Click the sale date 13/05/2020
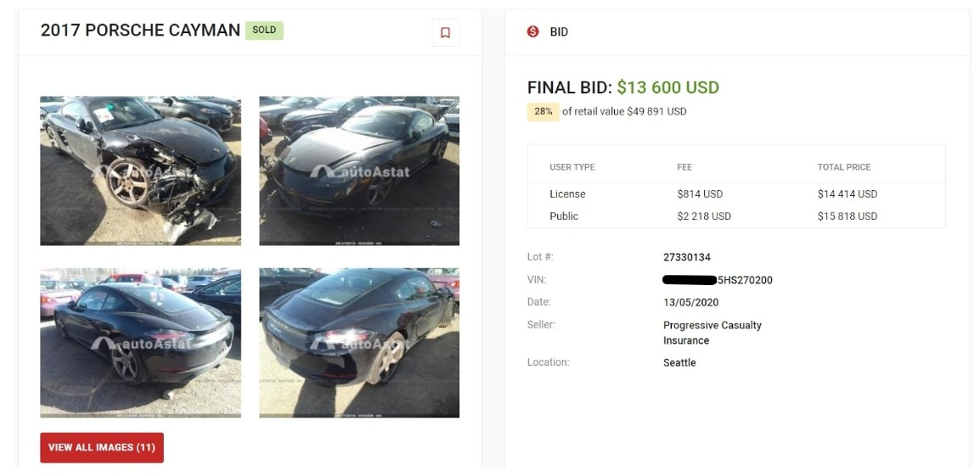Screen dimensions: 980x476 (690, 302)
